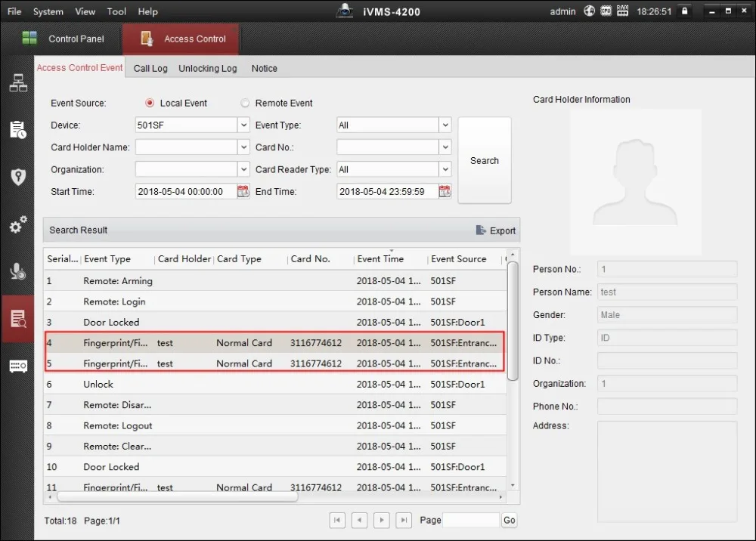756x541 pixels.
Task: Switch to the Control Panel tab
Action: [64, 39]
